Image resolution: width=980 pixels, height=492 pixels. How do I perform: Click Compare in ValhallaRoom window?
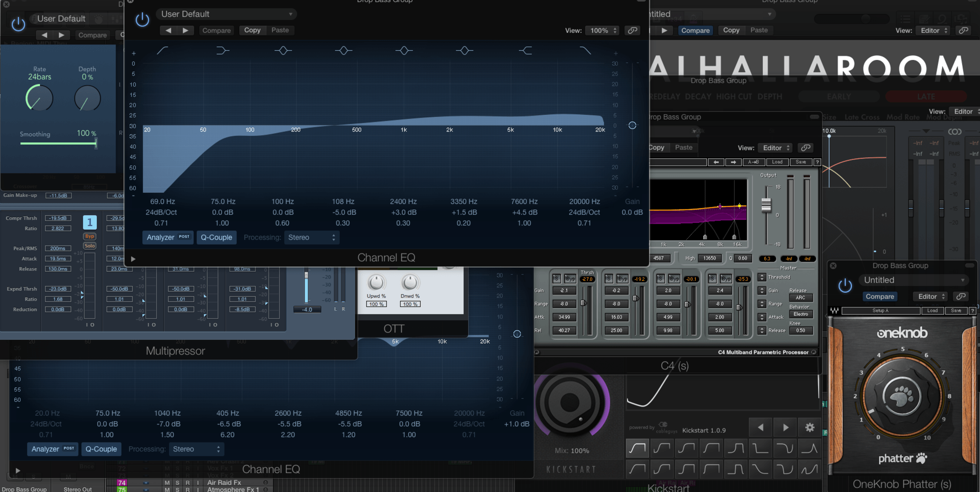coord(695,30)
